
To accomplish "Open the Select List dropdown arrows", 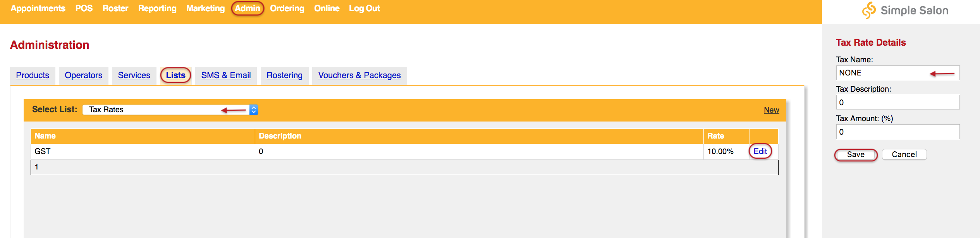I will (x=254, y=110).
